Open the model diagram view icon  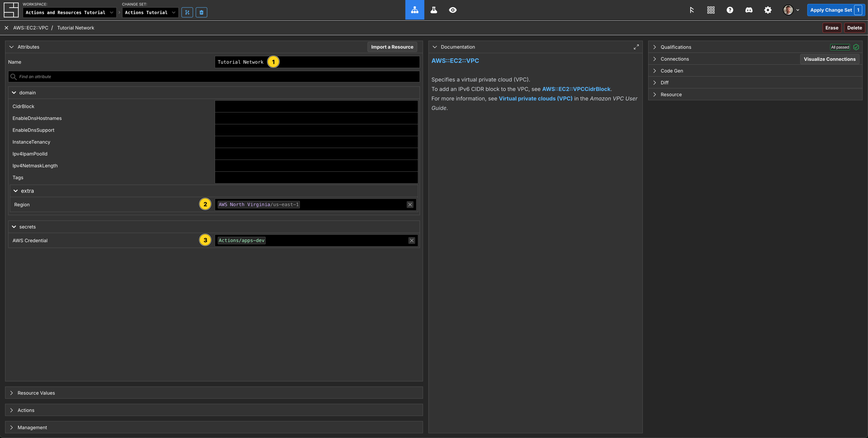415,10
